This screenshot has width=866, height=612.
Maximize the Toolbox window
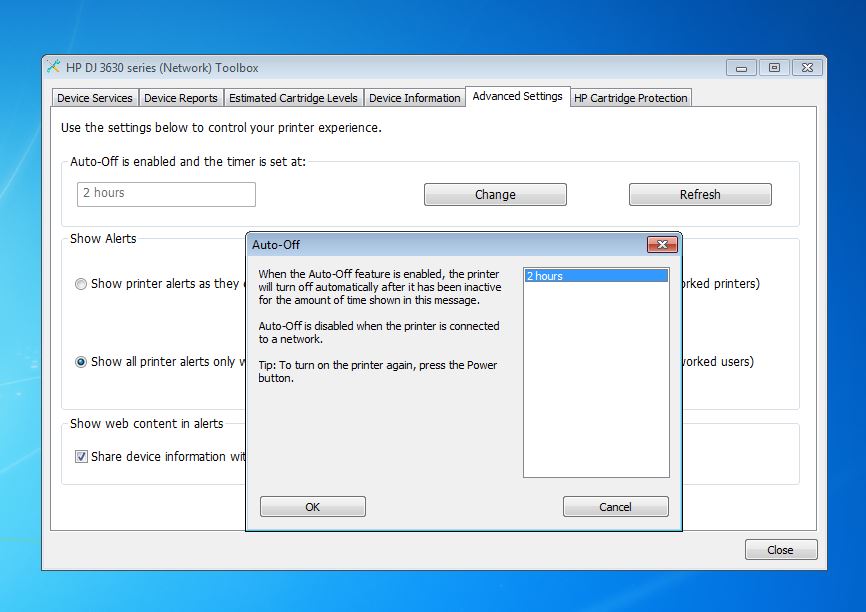[x=774, y=68]
